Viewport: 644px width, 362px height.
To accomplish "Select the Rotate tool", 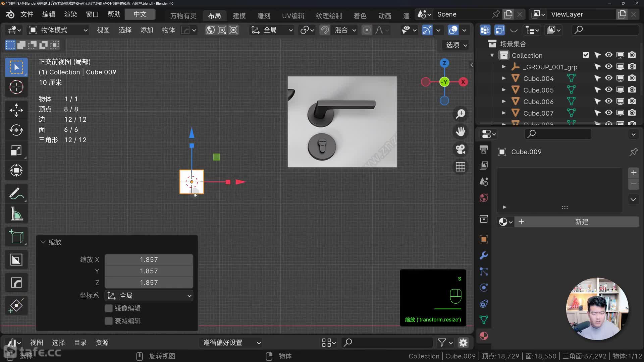I will coord(16,130).
